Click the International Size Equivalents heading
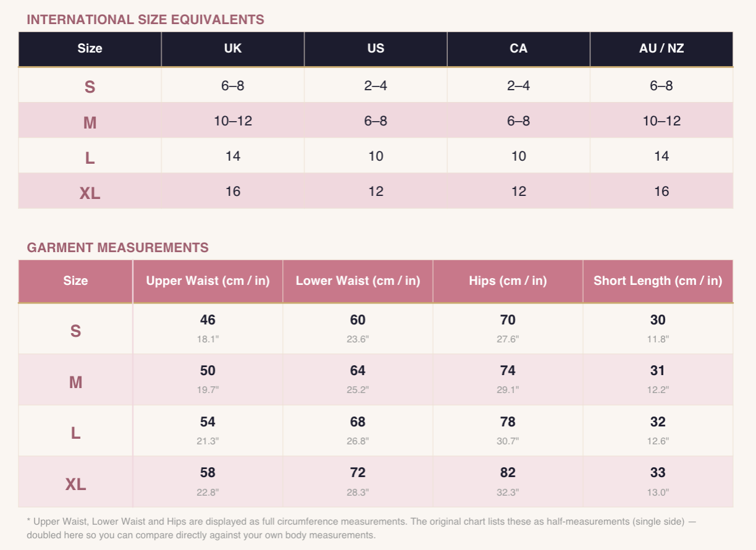This screenshot has width=756, height=550. point(145,20)
